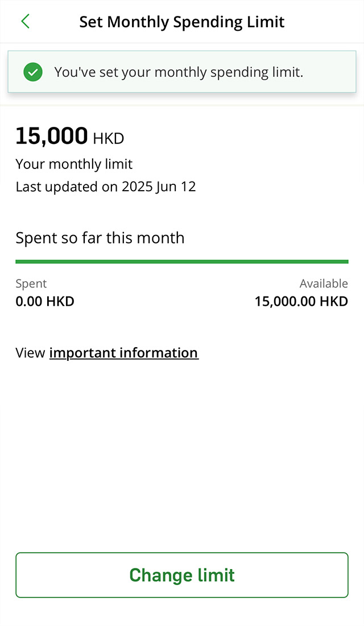Click the monthly limit set confirmation message
Image resolution: width=364 pixels, height=626 pixels.
coord(179,72)
